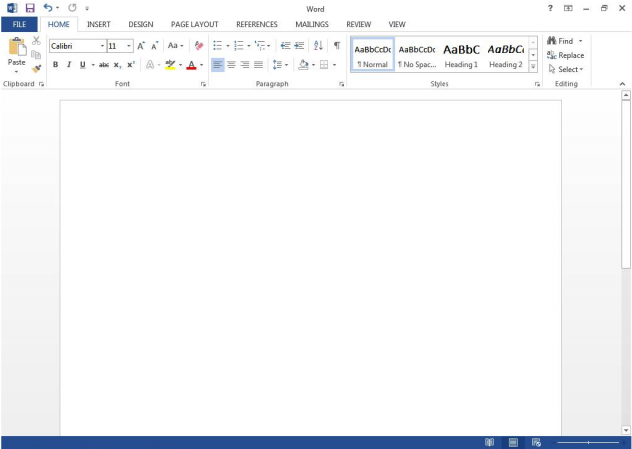The height and width of the screenshot is (449, 632).
Task: Show paragraph marks with pilcrow icon
Action: point(337,46)
